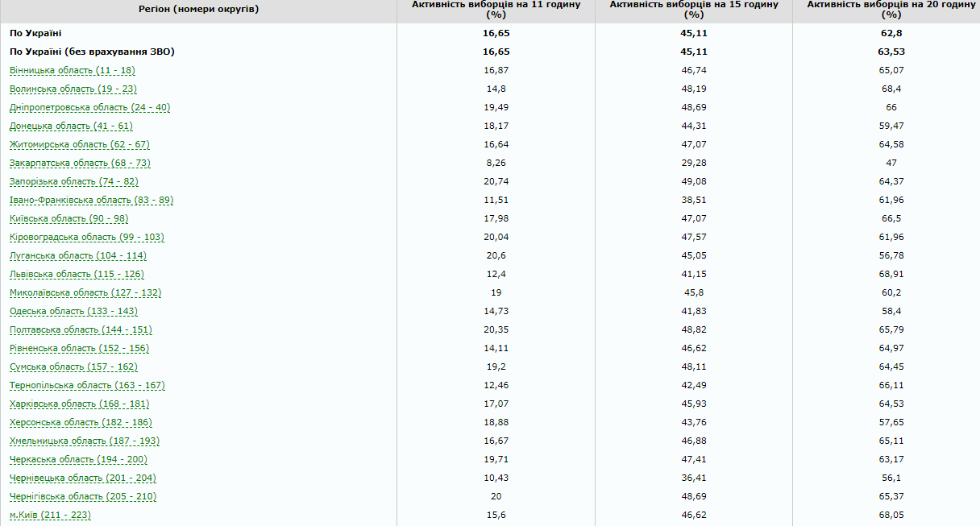Viewport: 980px width, 526px height.
Task: Select Кіровоградська область (99 - 103) link
Action: click(x=87, y=237)
